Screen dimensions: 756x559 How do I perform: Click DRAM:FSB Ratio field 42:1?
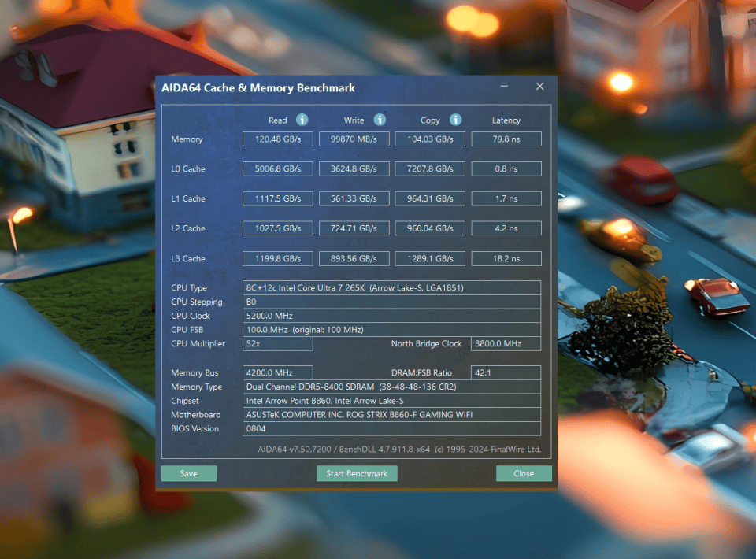(x=506, y=372)
